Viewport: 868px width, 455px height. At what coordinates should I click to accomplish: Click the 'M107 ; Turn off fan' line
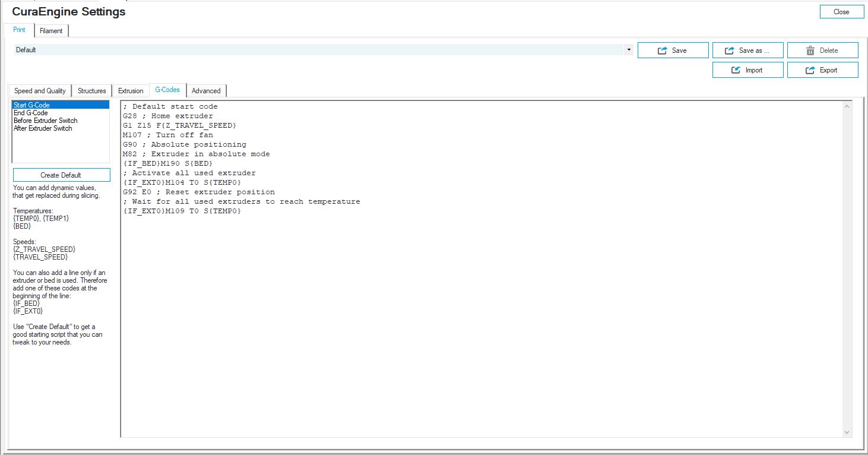(x=167, y=135)
